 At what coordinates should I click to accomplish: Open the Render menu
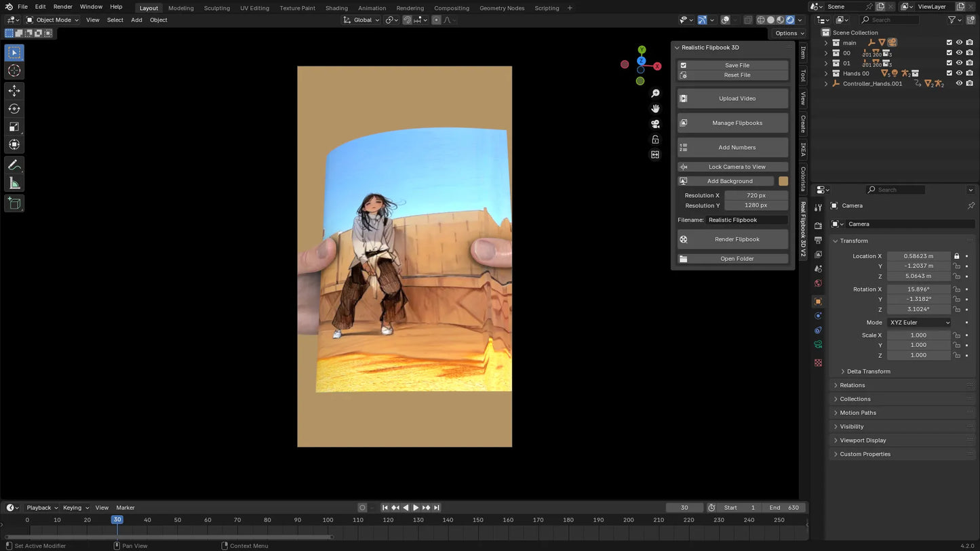click(x=62, y=7)
